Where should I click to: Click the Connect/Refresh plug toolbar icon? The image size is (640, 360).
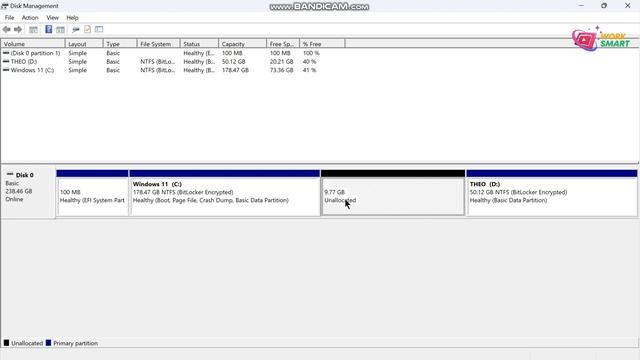(76, 29)
